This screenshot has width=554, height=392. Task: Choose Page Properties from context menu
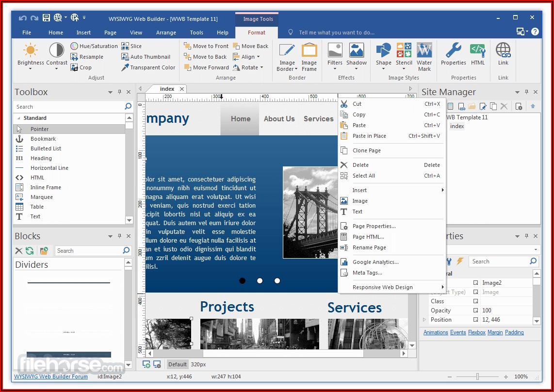tap(374, 226)
